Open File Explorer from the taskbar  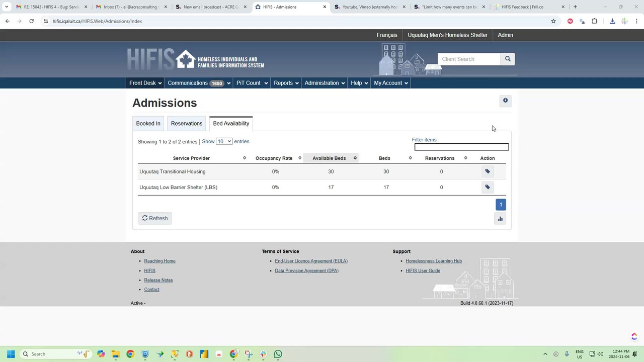[115, 354]
